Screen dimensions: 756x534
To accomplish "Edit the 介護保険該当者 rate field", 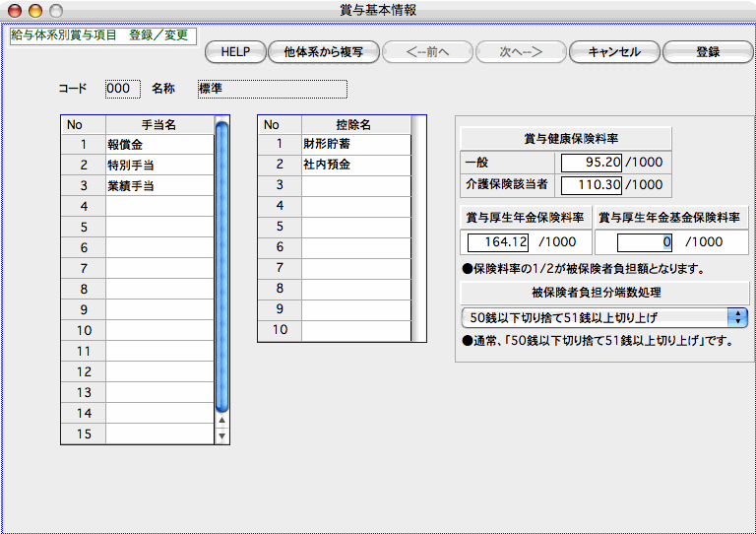I will click(592, 184).
